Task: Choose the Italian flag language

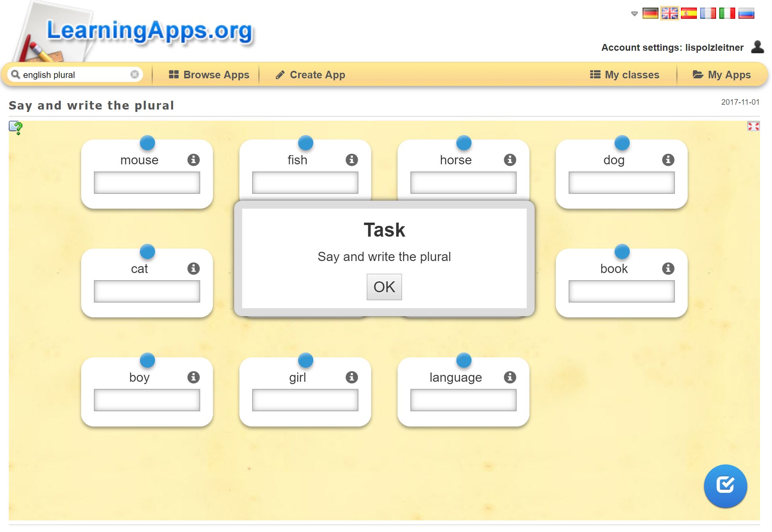Action: tap(727, 14)
